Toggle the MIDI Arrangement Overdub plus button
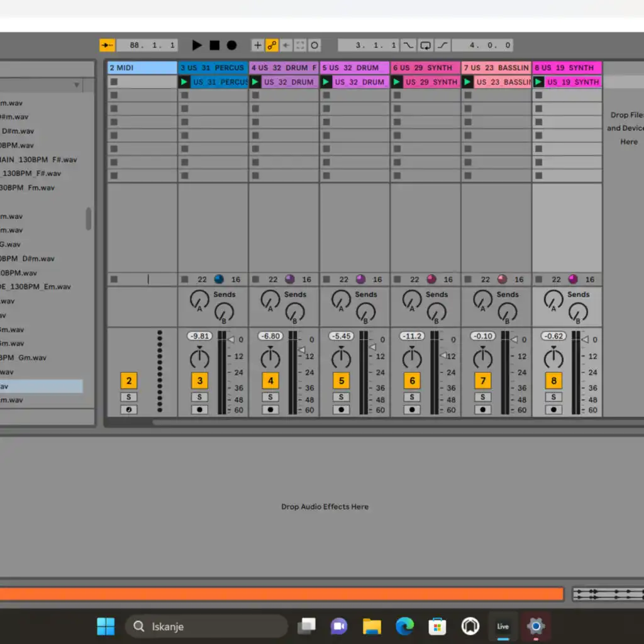Viewport: 644px width, 644px height. click(x=257, y=45)
